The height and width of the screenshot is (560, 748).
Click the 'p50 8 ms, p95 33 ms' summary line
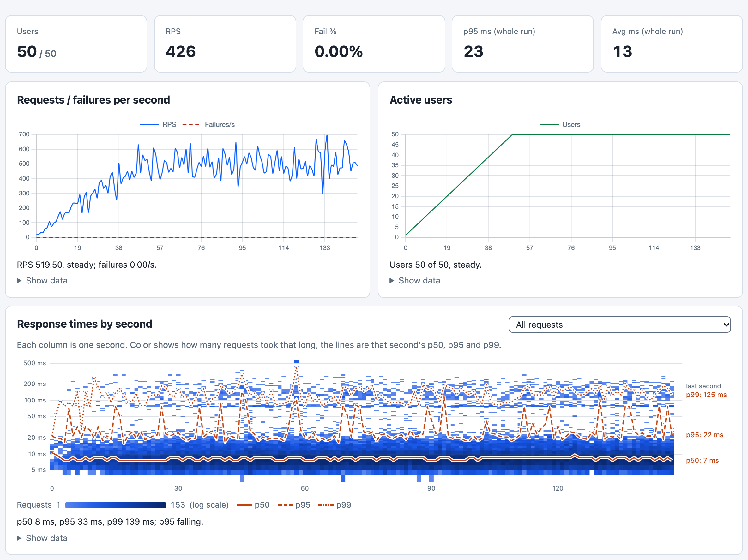110,521
